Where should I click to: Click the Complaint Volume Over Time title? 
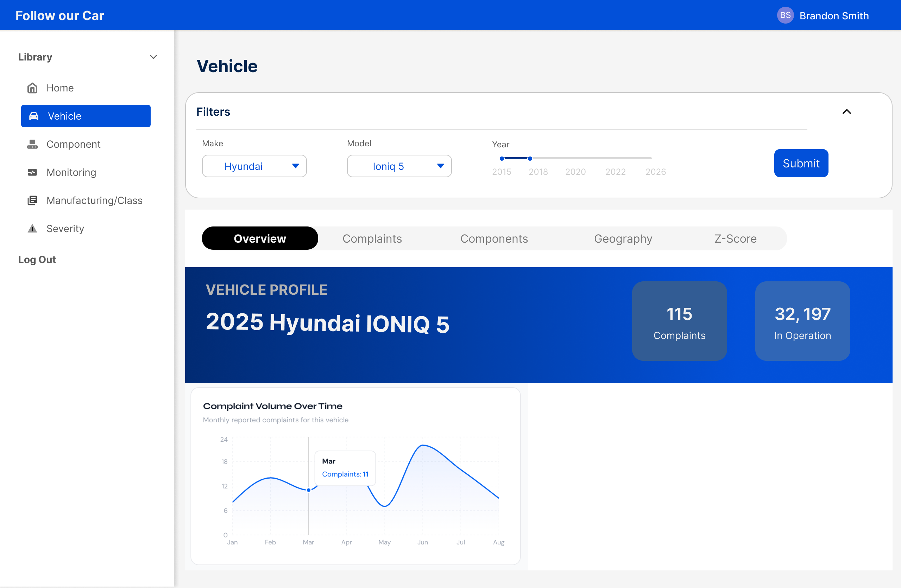[x=272, y=406]
